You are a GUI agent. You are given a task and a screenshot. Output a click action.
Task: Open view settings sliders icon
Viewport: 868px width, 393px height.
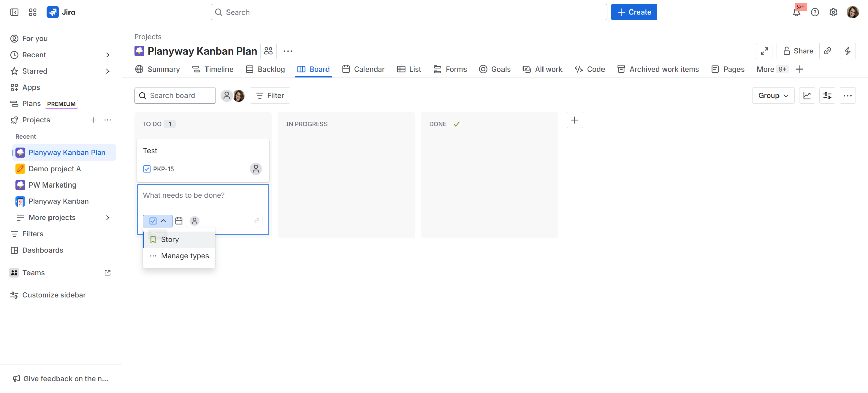point(827,96)
